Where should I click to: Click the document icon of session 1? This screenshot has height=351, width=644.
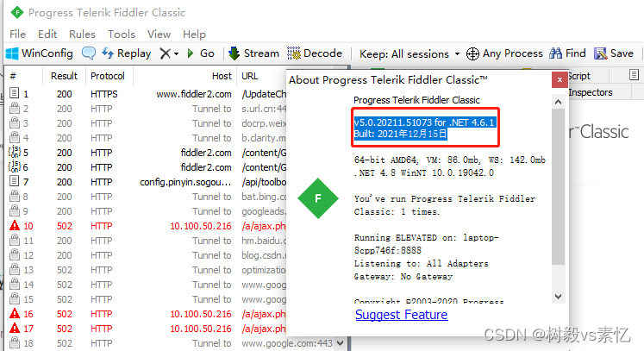pyautogui.click(x=15, y=93)
